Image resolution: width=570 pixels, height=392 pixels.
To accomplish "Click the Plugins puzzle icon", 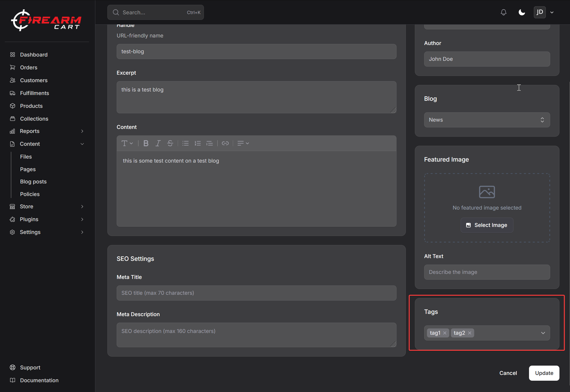I will pos(13,219).
